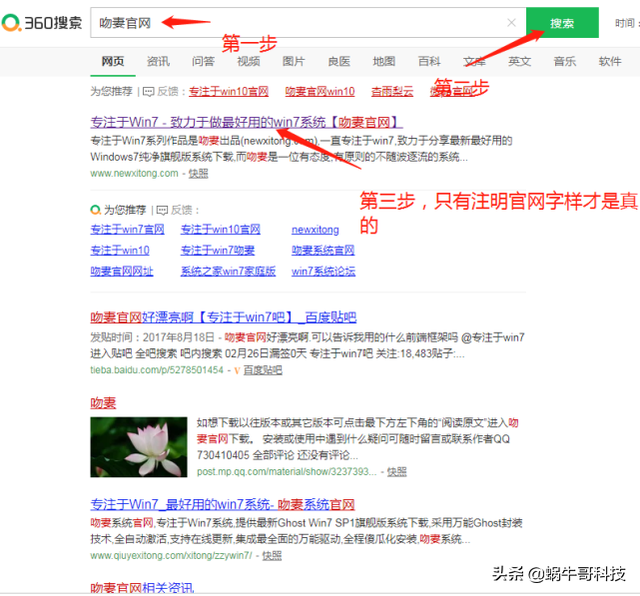Click the feedback icon in the top recommendation row
This screenshot has width=640, height=596.
(x=149, y=91)
